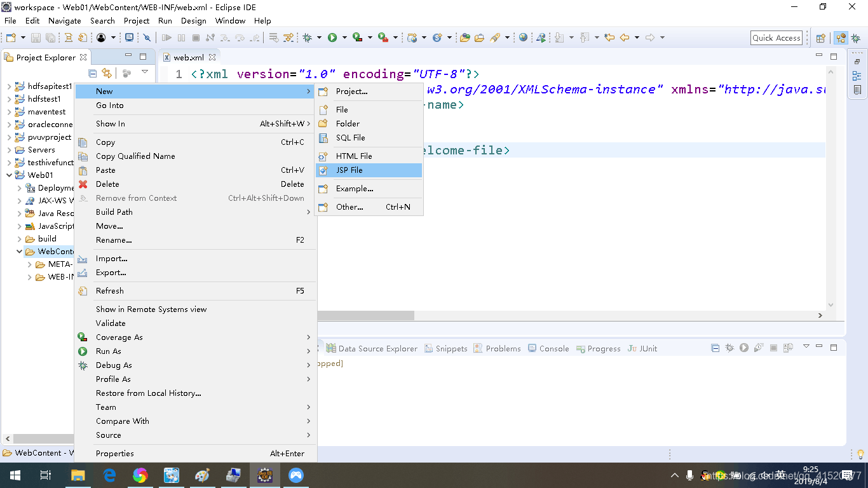
Task: Open the Run configurations dropdown arrow
Action: click(x=344, y=37)
